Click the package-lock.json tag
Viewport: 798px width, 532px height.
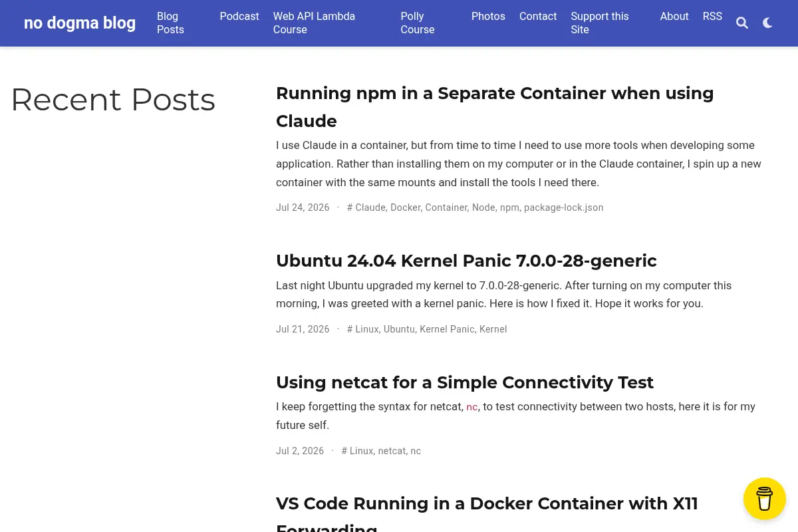click(x=564, y=207)
